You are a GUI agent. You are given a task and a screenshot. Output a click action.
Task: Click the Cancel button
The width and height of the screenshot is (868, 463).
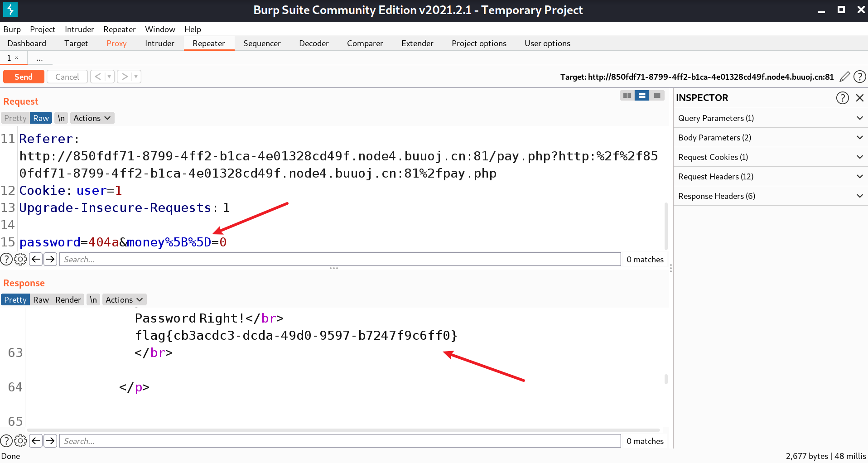tap(67, 77)
